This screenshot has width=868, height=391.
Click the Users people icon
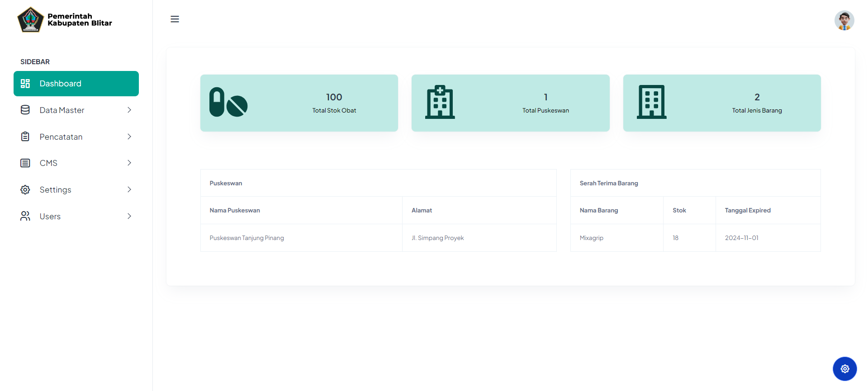[x=25, y=216]
